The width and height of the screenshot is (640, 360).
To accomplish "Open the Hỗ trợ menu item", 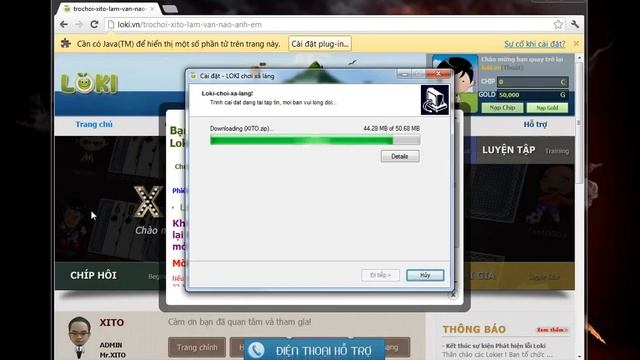I will click(535, 124).
